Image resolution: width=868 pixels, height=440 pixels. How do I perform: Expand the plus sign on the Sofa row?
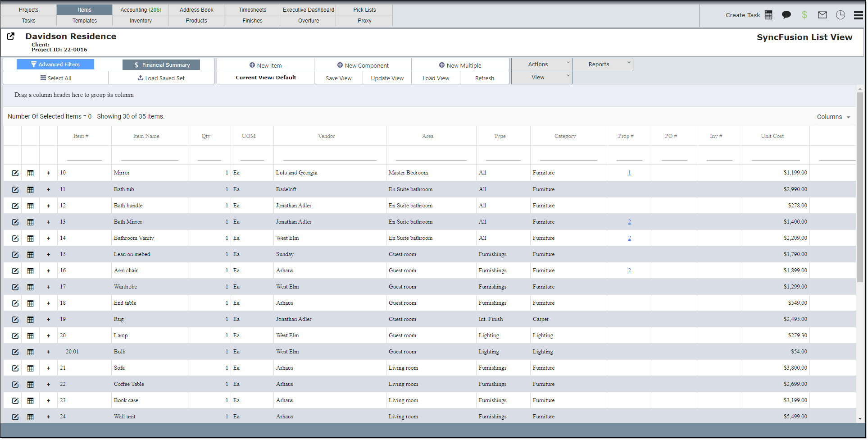point(48,368)
